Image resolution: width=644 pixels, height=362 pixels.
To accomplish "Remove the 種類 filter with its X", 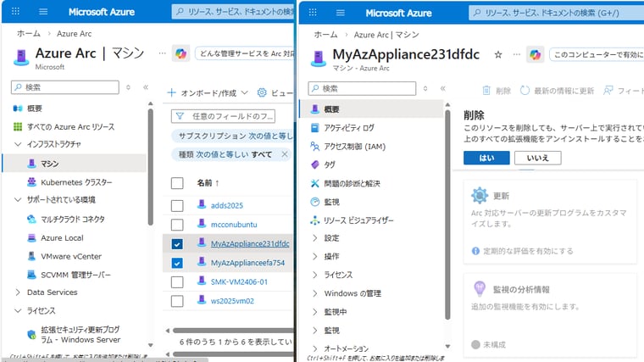I will click(285, 154).
